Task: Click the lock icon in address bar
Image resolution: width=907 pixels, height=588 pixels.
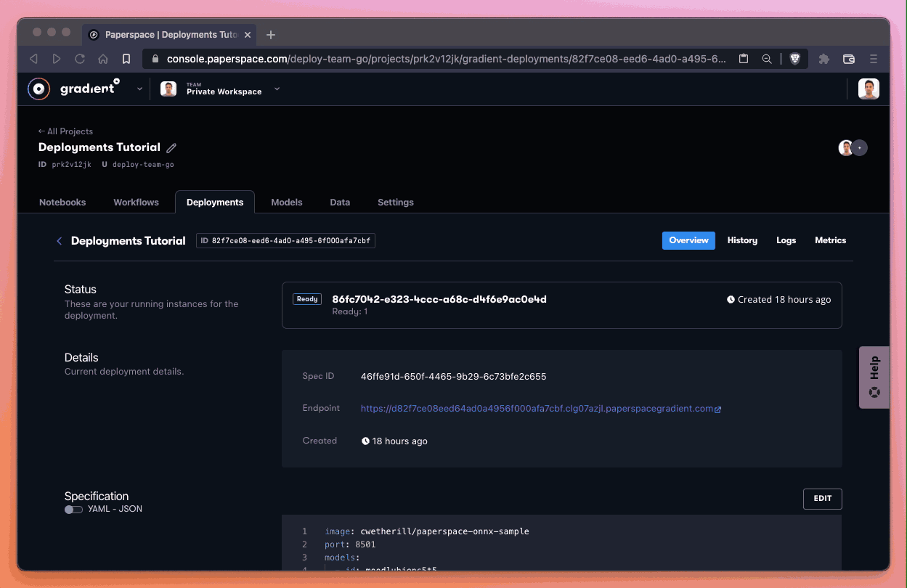Action: 155,59
